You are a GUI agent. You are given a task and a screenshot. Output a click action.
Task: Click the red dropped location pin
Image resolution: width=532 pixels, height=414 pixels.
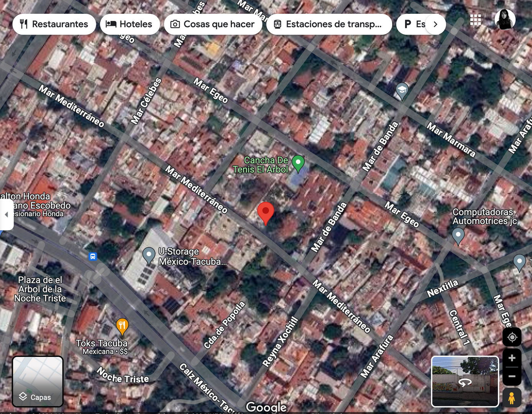(x=266, y=214)
